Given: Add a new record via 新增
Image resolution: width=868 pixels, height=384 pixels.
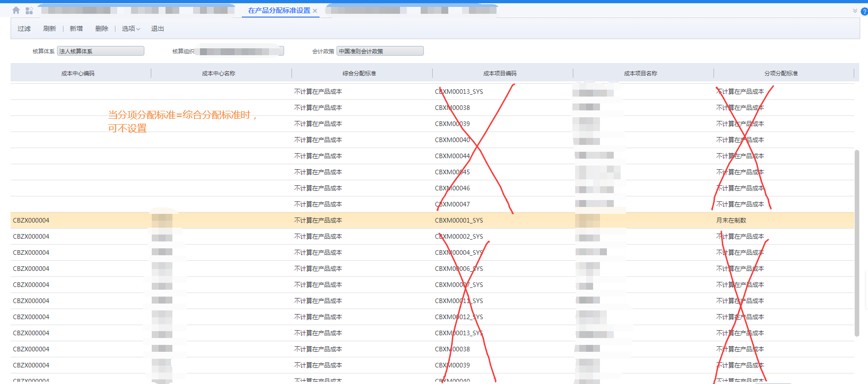Looking at the screenshot, I should click(76, 29).
